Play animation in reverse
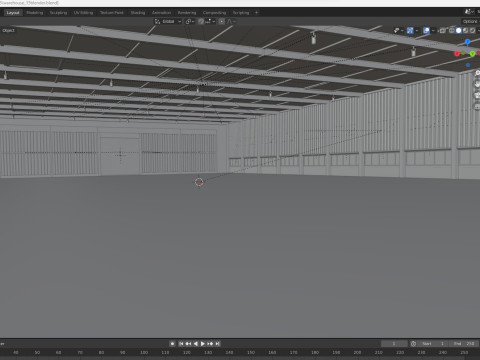 tap(196, 344)
